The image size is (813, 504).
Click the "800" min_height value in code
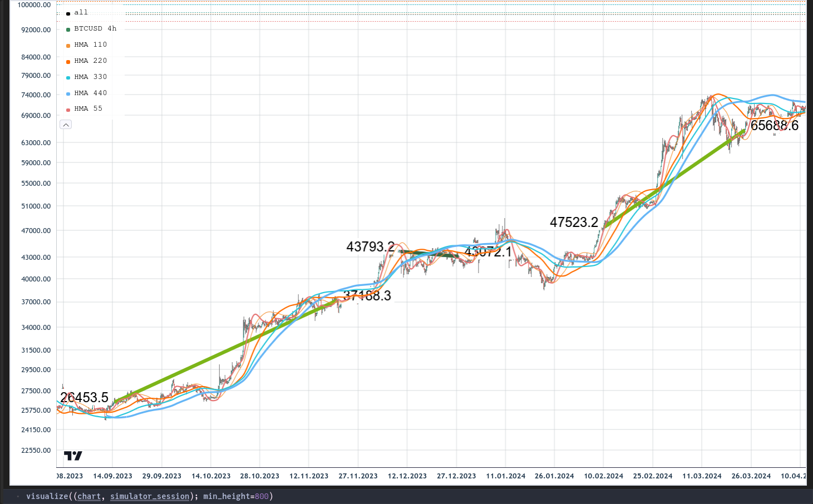(x=262, y=496)
